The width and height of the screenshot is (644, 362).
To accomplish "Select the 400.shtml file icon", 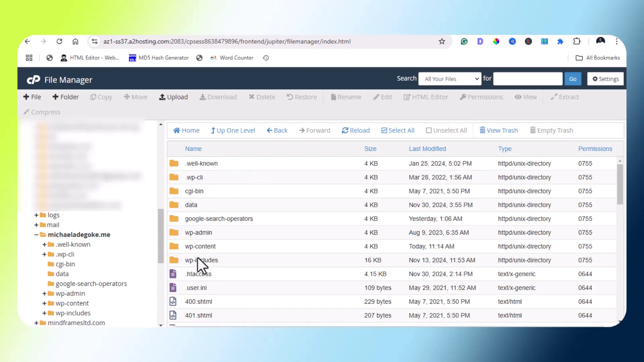I will (x=173, y=301).
